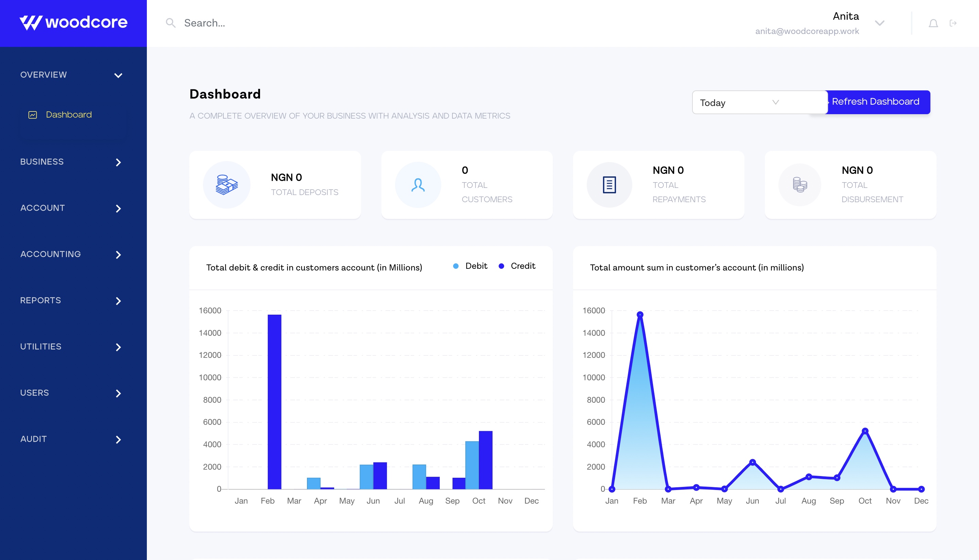Click the Total Disbursement coins icon

pos(800,185)
